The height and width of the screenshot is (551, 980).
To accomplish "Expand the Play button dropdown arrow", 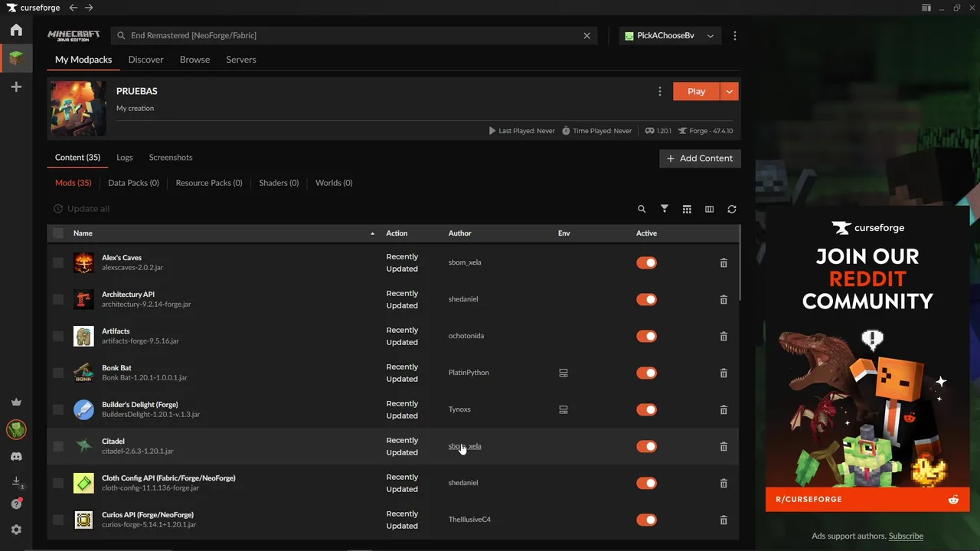I will (730, 91).
